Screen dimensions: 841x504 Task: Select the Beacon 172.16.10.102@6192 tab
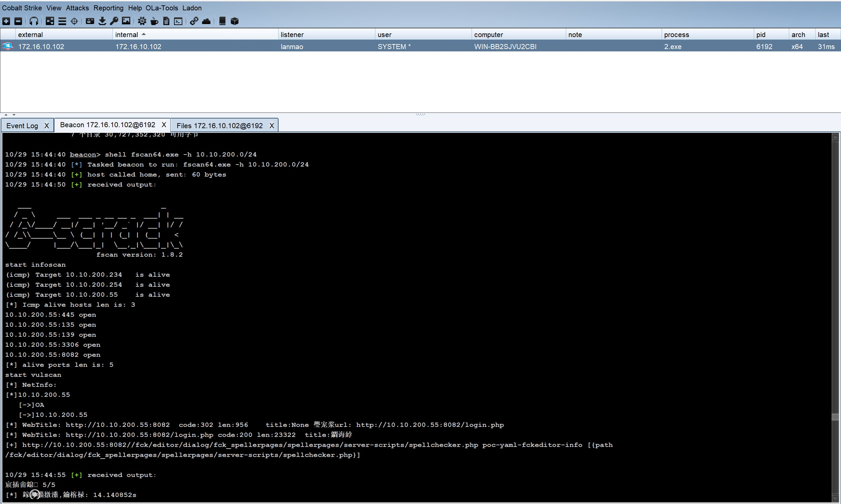pos(108,124)
